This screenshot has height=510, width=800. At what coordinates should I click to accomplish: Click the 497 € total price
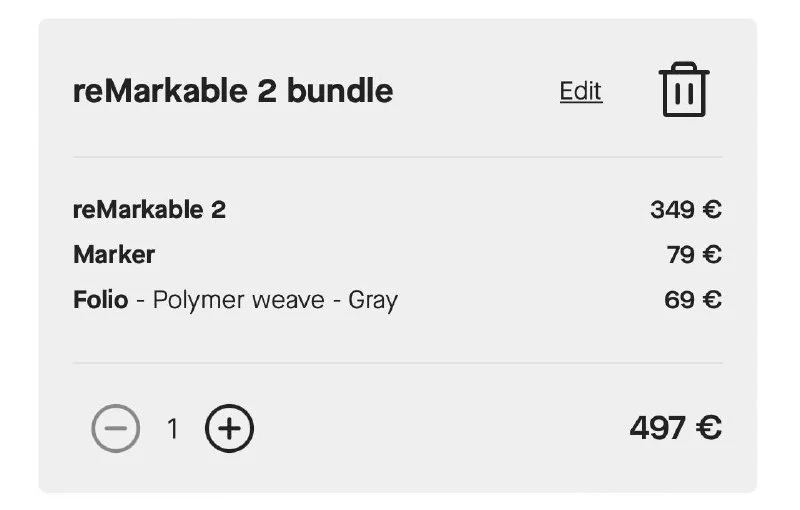click(x=675, y=428)
